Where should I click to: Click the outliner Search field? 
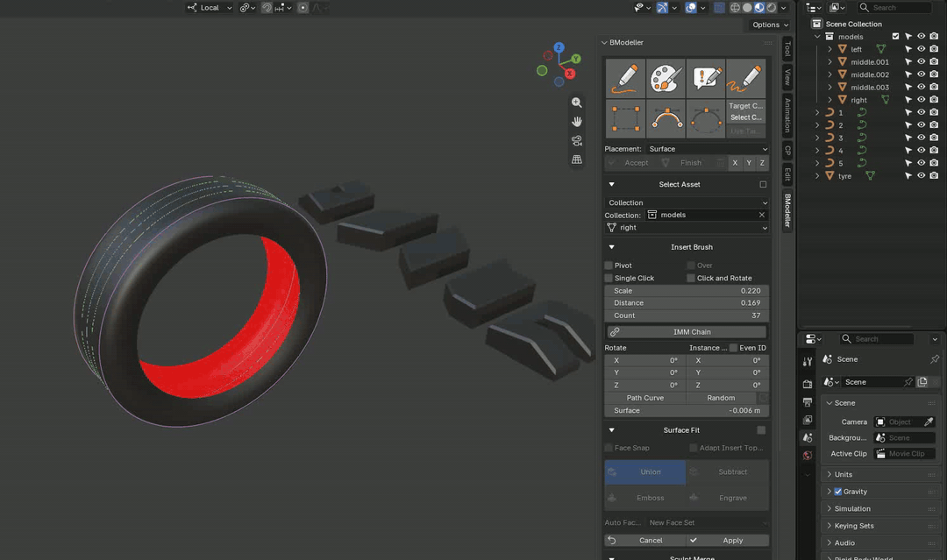click(894, 8)
